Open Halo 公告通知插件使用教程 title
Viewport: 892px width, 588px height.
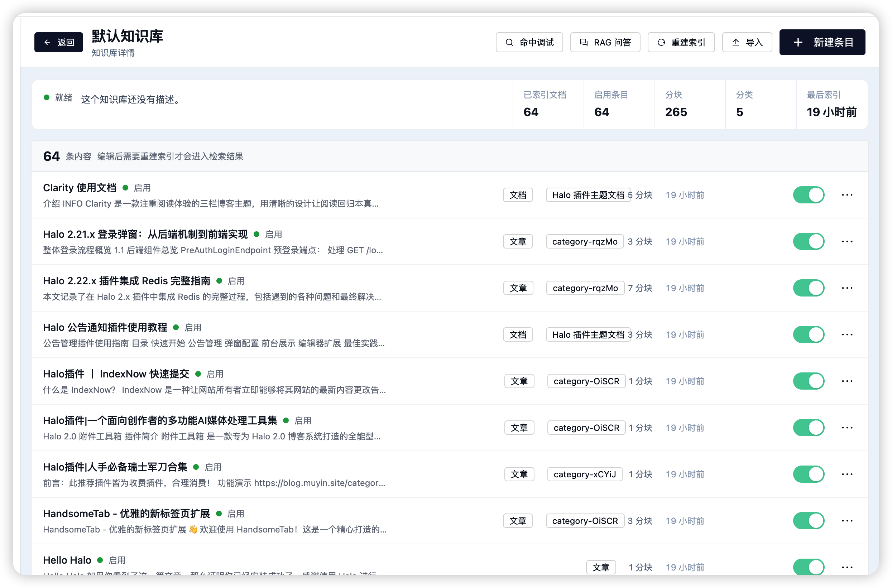pyautogui.click(x=105, y=327)
